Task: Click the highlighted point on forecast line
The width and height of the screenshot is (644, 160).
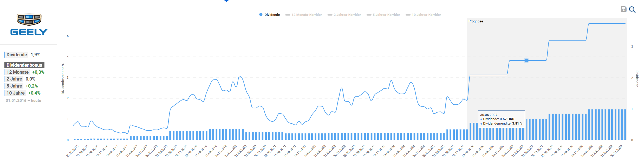Action: point(526,60)
